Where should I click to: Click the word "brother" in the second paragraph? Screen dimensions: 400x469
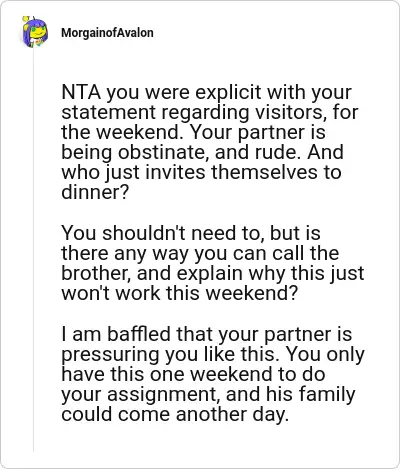pos(96,273)
